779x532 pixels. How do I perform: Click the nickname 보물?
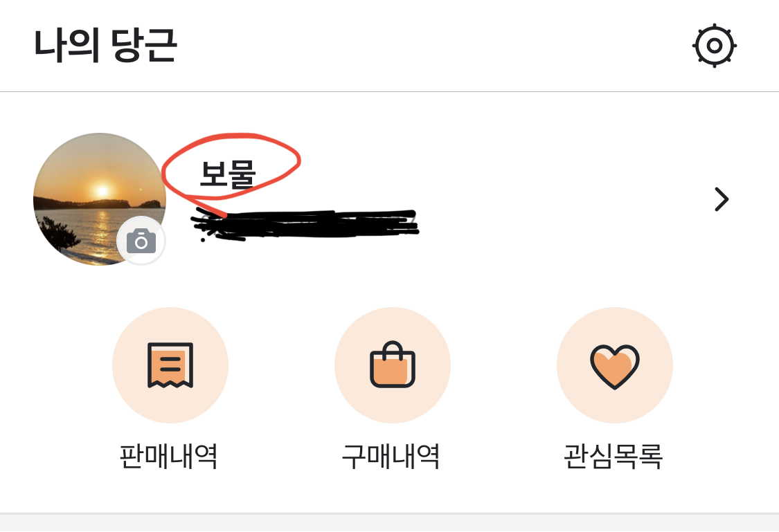click(228, 174)
